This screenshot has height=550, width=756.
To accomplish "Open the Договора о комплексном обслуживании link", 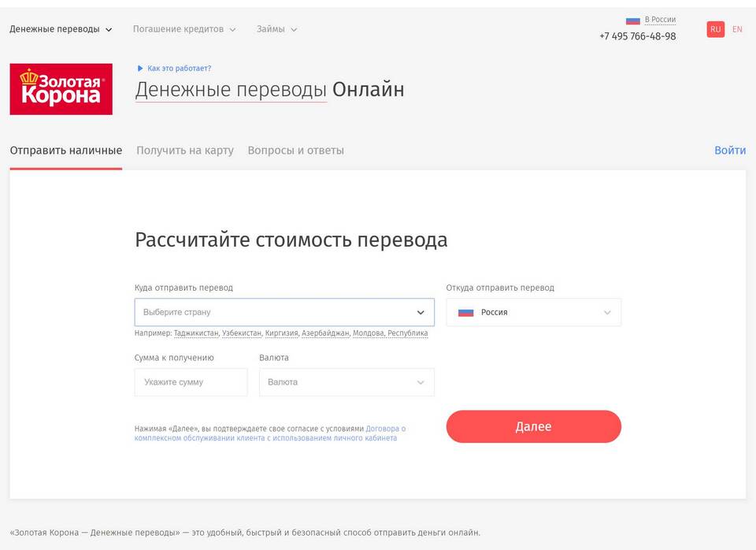I will (x=386, y=429).
